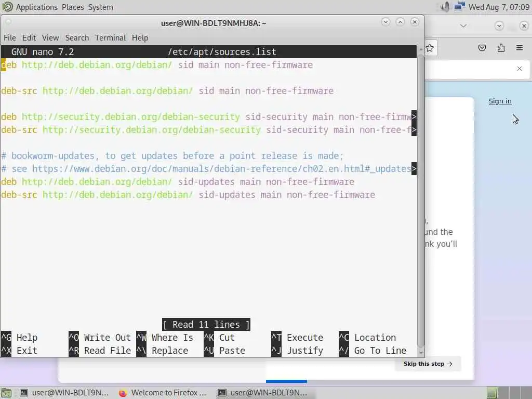Dismiss Firefox bar with X icon
532x399 pixels.
520,69
